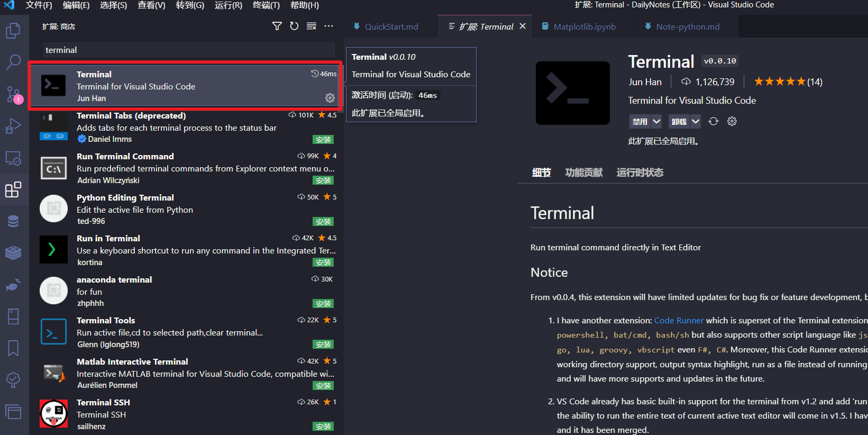This screenshot has width=868, height=435.
Task: Switch to Matplotlib.ipynb editor tab
Action: coord(584,26)
